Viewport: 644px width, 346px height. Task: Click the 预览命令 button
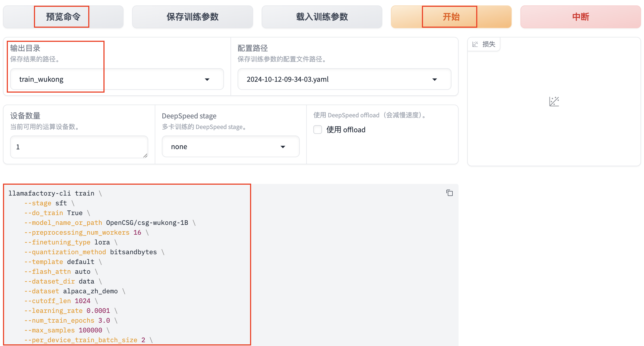point(63,17)
